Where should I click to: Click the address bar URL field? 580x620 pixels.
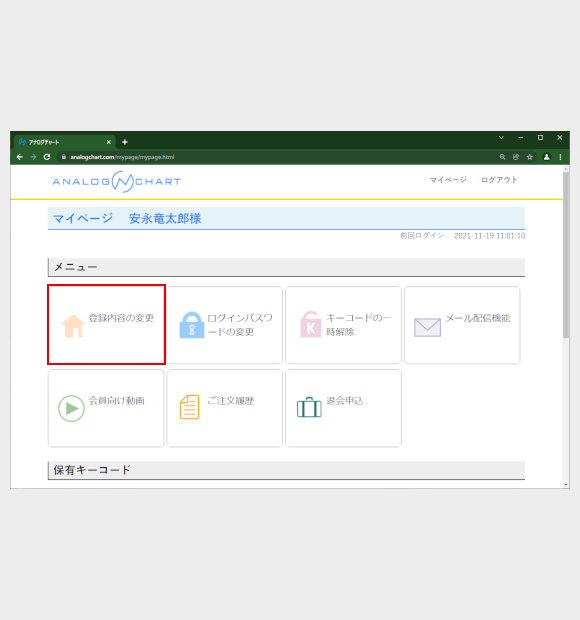pos(277,157)
